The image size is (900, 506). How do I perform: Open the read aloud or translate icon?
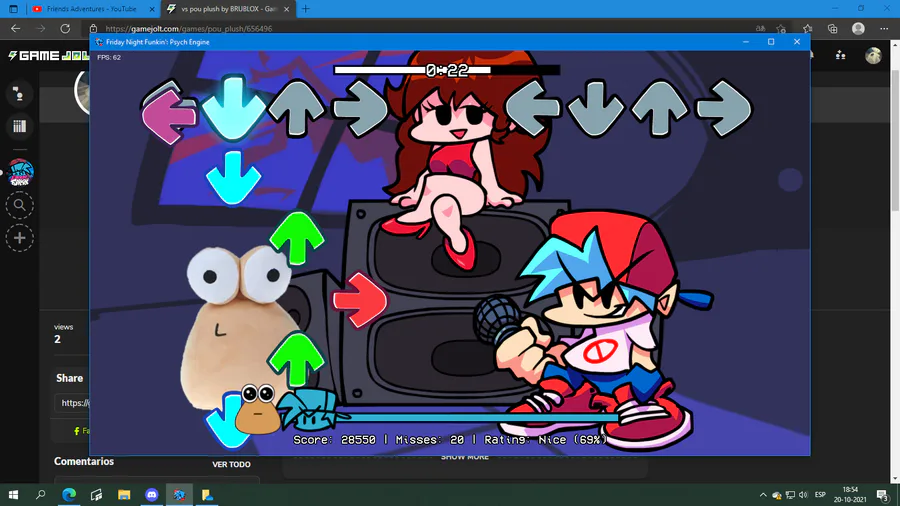pyautogui.click(x=761, y=28)
